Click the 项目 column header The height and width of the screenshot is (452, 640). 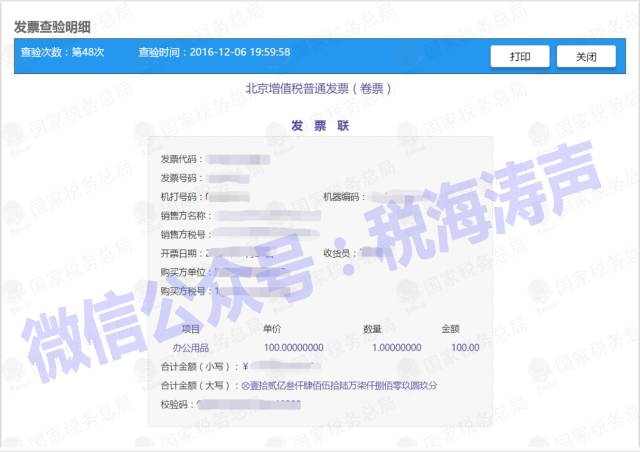(191, 329)
